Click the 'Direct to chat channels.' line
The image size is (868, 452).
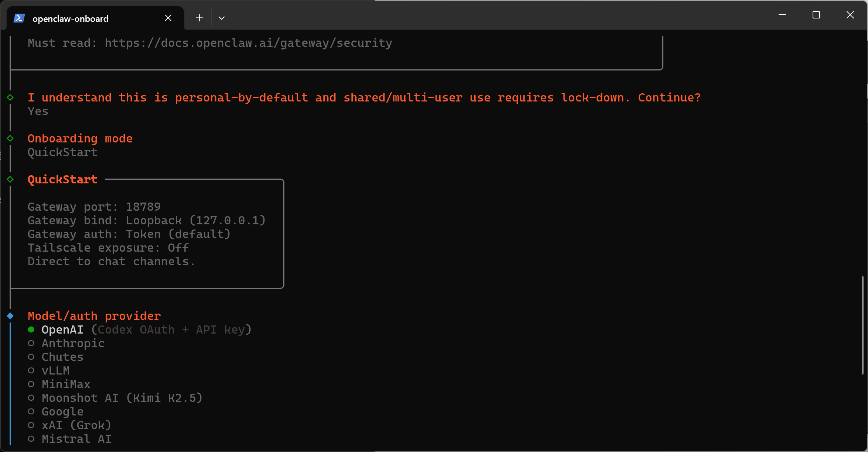coord(112,261)
